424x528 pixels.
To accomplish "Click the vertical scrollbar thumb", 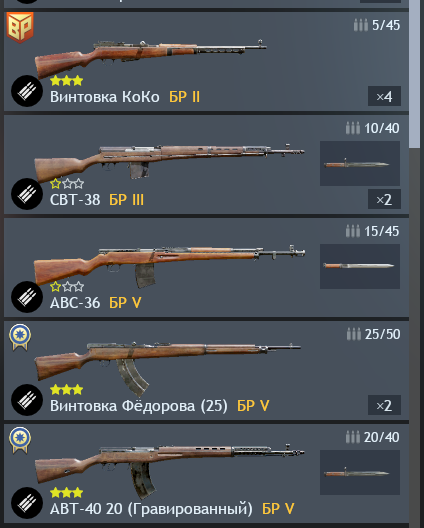I will [415, 73].
